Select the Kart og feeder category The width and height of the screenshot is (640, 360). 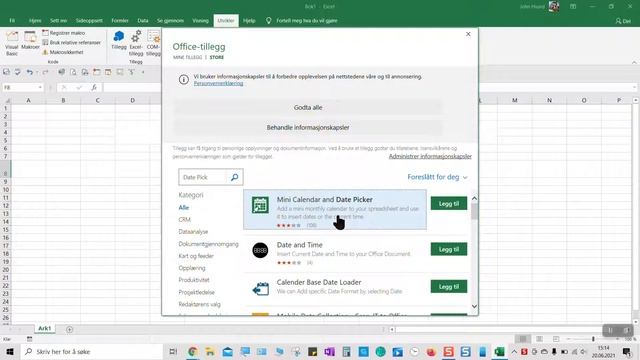pyautogui.click(x=196, y=256)
